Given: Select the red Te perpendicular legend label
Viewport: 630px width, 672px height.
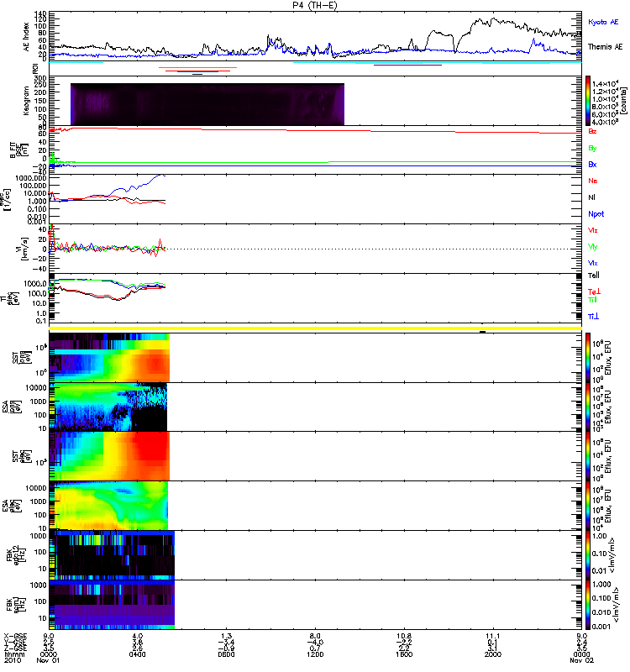Looking at the screenshot, I should click(x=594, y=291).
